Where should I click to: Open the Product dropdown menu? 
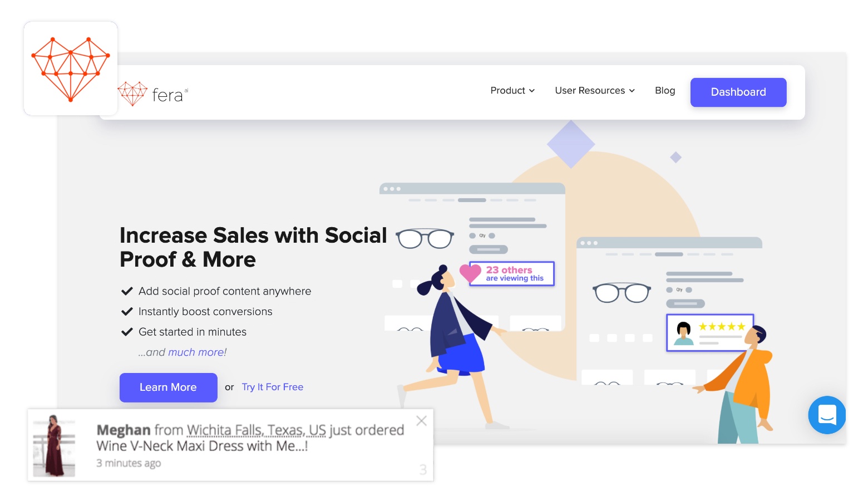[512, 90]
